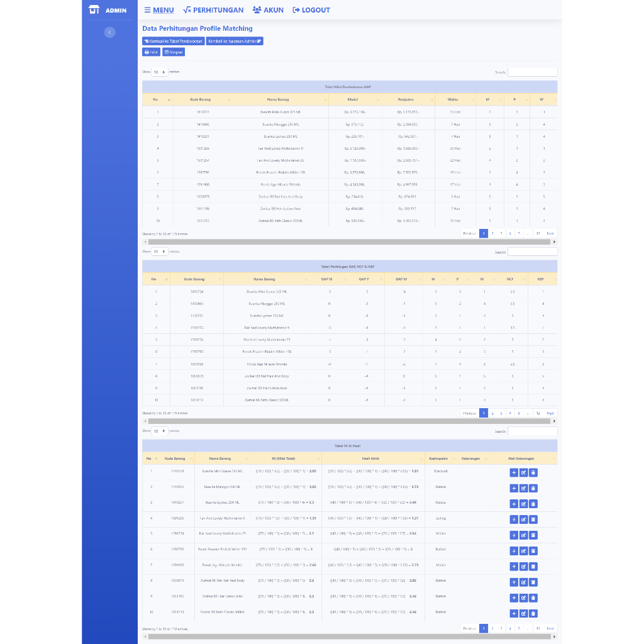This screenshot has width=644, height=644.
Task: Add keterangan for Ponds Age Miracle Wrinkle row
Action: coord(514,567)
